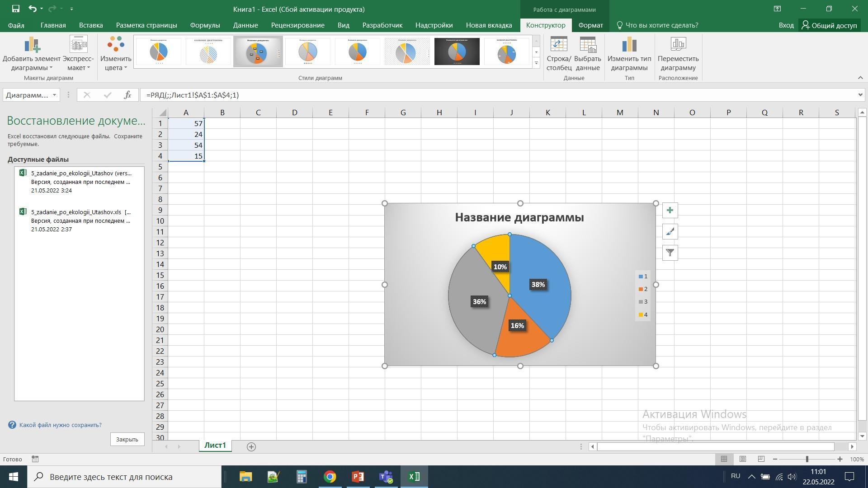Select Normal view in the status bar
Image resolution: width=868 pixels, height=488 pixels.
[724, 459]
